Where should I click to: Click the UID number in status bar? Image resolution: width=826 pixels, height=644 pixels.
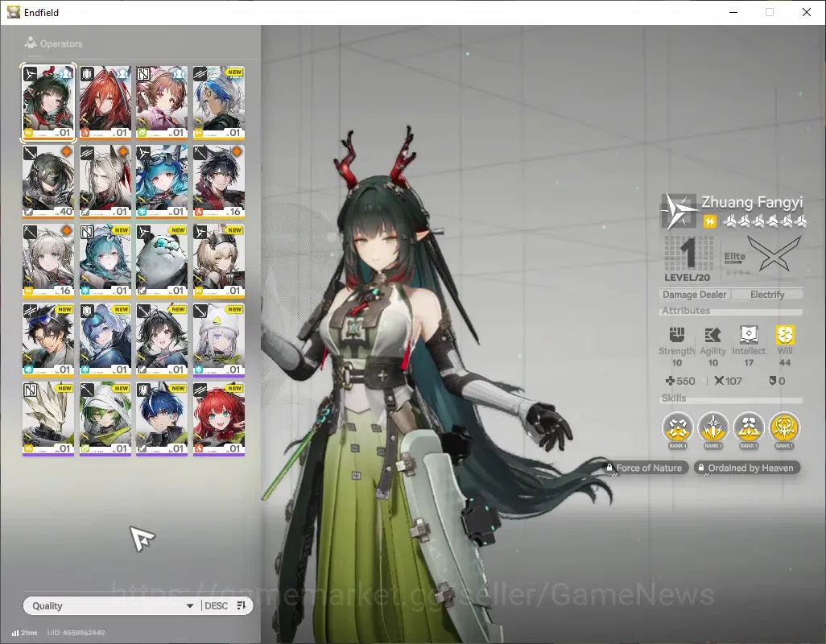pos(76,633)
